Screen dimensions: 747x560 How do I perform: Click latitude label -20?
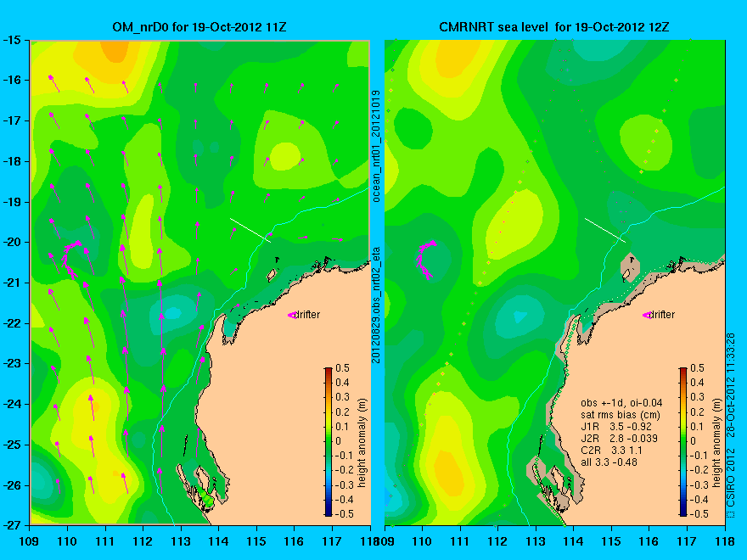[12, 242]
